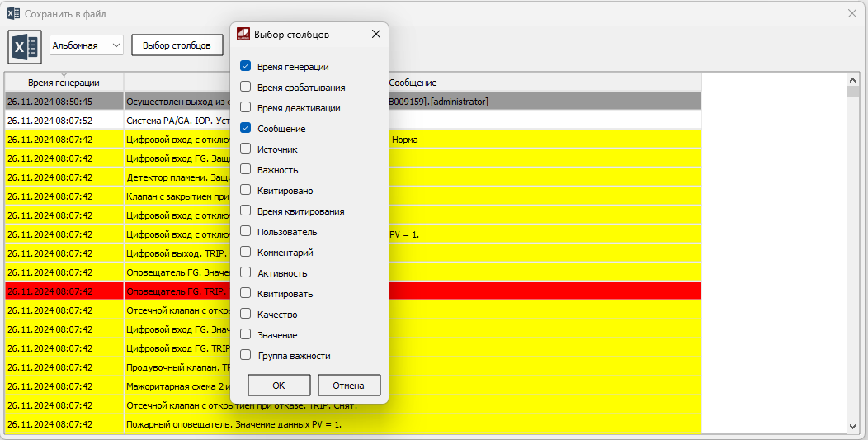The height and width of the screenshot is (440, 868).
Task: Click the Выбор столбцов dialog title icon
Action: (x=243, y=35)
